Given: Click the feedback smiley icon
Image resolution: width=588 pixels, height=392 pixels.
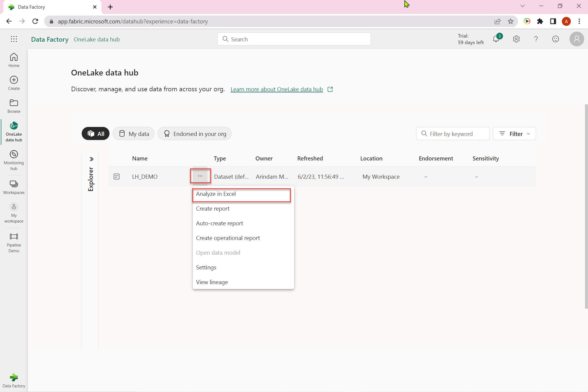Looking at the screenshot, I should [x=555, y=39].
